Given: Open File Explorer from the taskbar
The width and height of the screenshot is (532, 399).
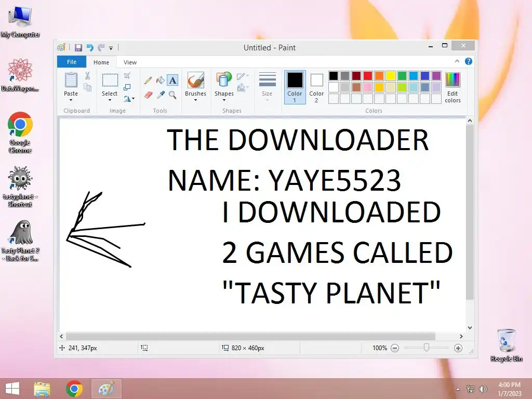Looking at the screenshot, I should tap(42, 389).
